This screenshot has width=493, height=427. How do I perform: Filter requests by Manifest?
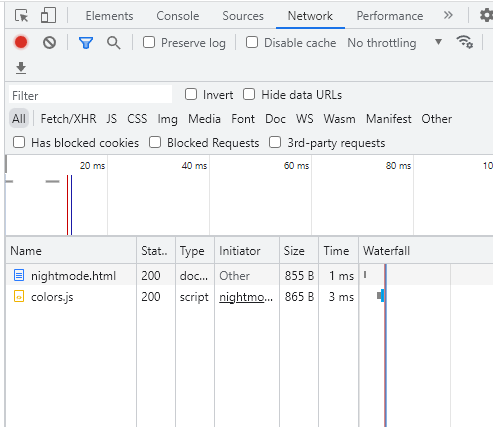tap(389, 119)
